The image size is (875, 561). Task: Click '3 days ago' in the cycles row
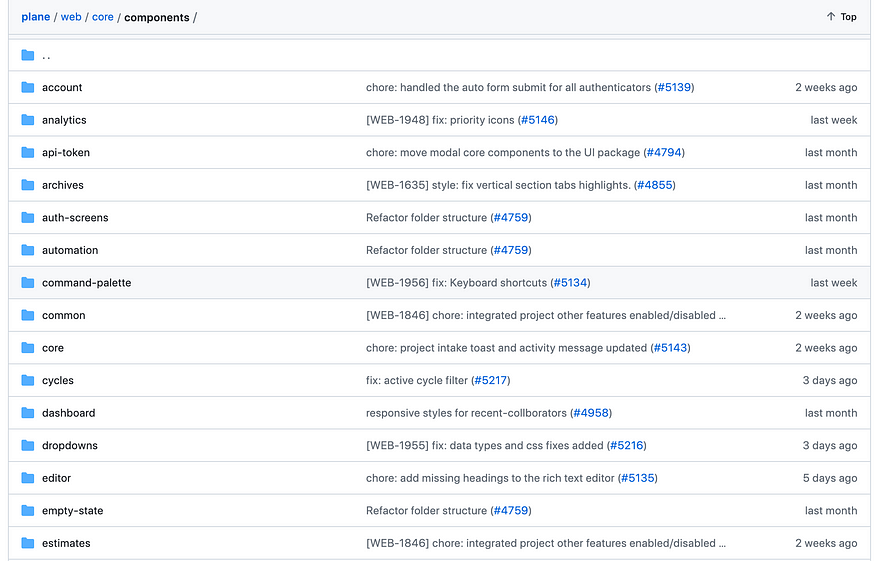pyautogui.click(x=830, y=381)
